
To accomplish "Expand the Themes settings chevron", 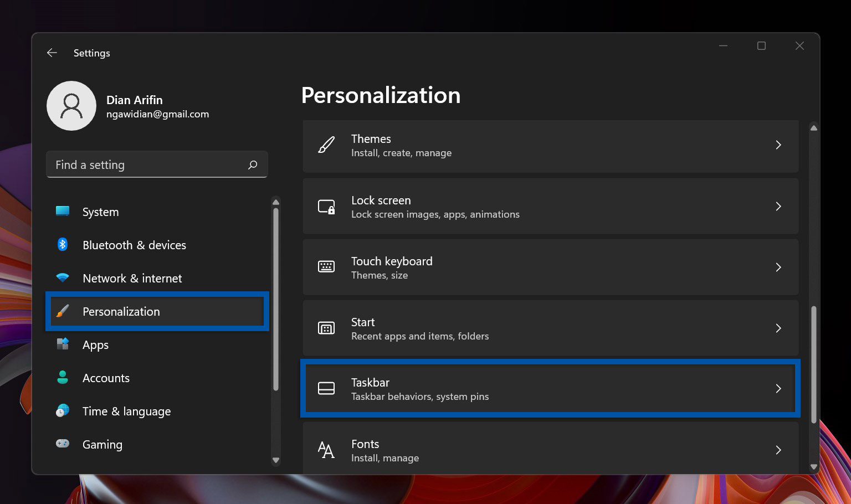I will click(x=778, y=145).
